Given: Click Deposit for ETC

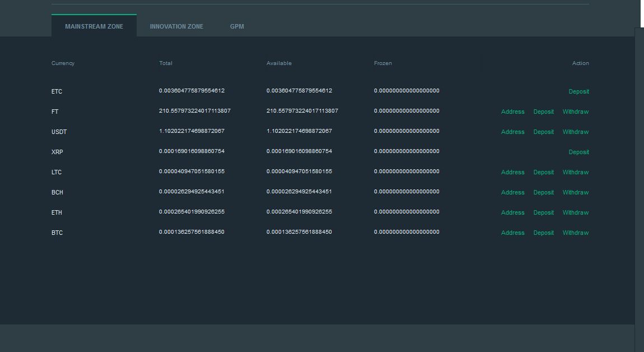Looking at the screenshot, I should pos(578,92).
